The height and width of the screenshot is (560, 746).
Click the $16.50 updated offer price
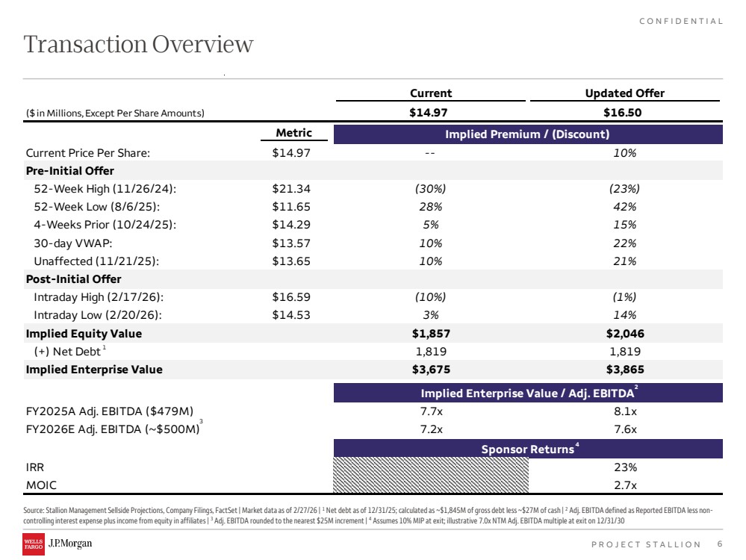coord(622,112)
